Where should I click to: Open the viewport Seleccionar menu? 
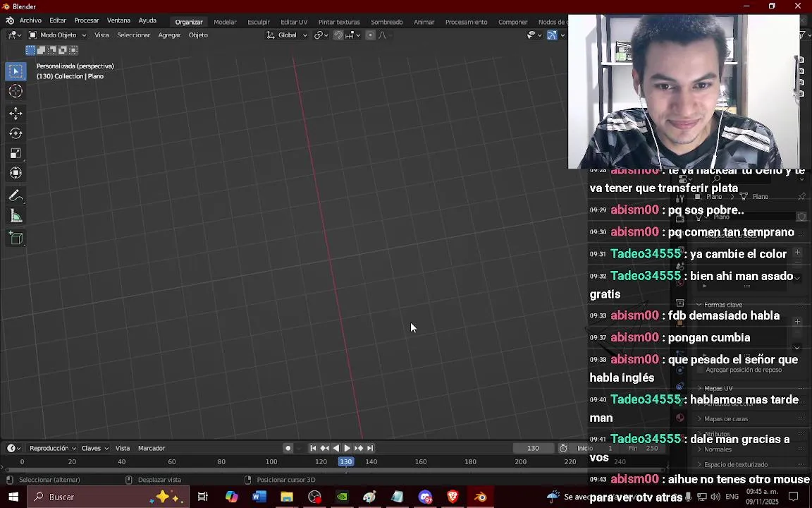[x=134, y=35]
